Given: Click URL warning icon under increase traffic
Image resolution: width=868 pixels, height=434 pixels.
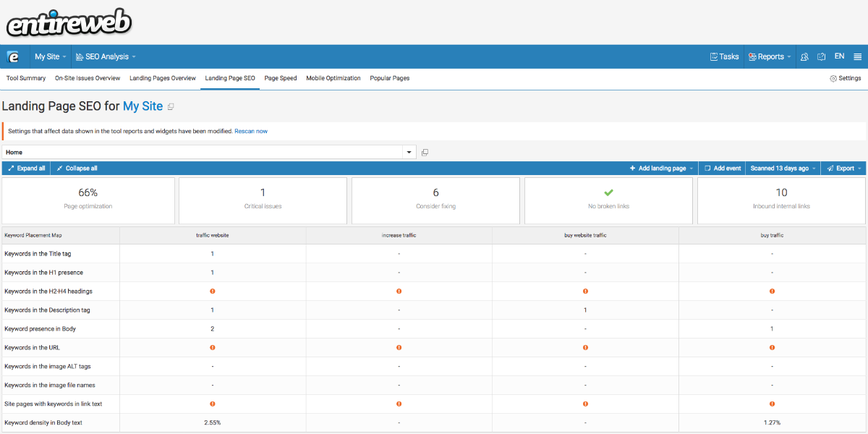Looking at the screenshot, I should pos(399,348).
